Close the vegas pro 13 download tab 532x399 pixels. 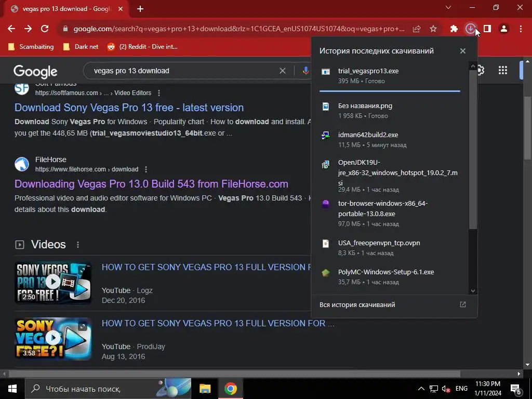coord(121,9)
